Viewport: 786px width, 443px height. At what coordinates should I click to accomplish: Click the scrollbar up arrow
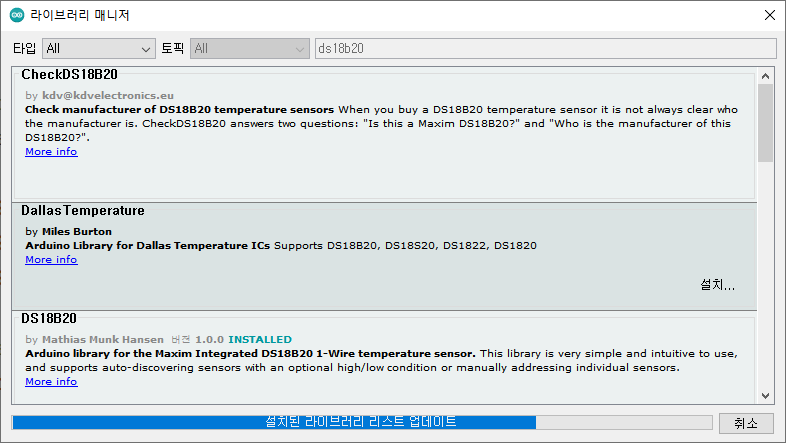765,76
